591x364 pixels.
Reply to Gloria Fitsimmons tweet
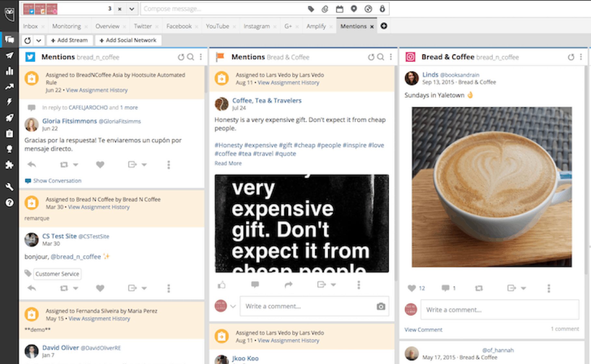point(32,164)
